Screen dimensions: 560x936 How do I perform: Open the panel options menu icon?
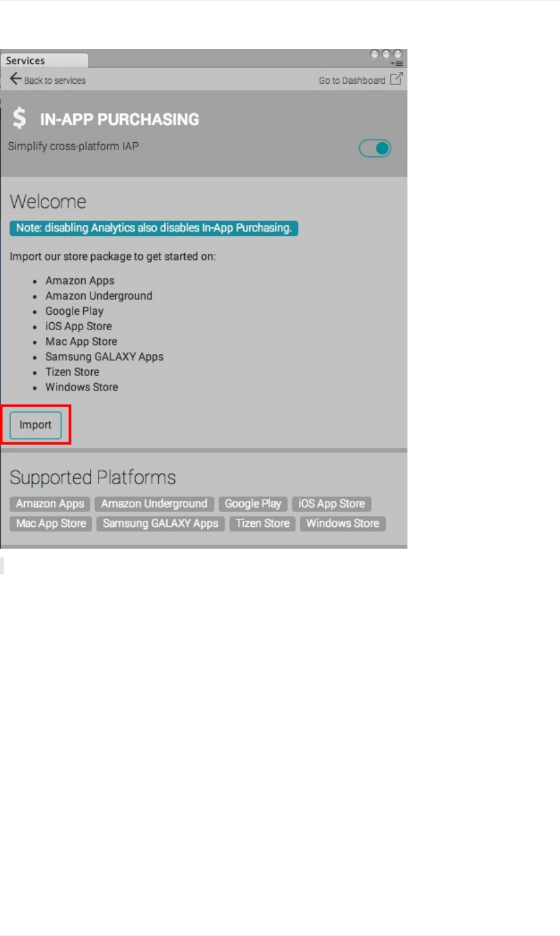pos(397,63)
